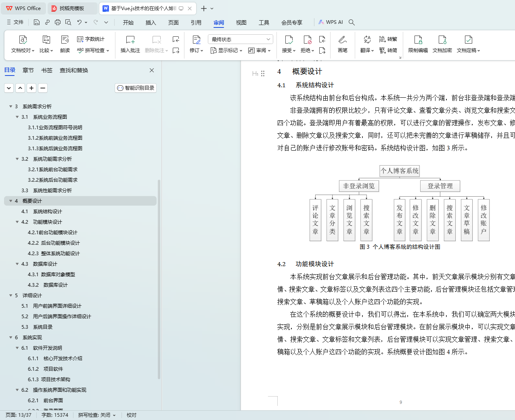
Task: Click the 翻译 translate icon
Action: 367,40
